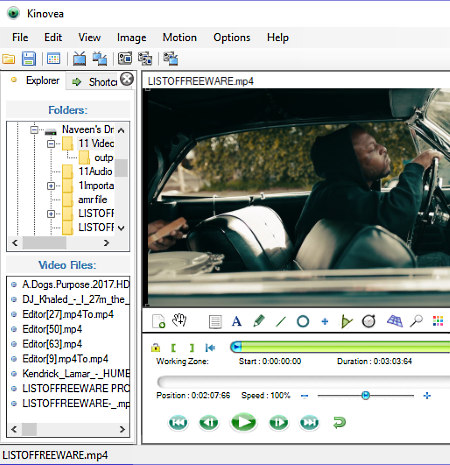Step forward one frame button
Viewport: 450px width, 465px height.
click(278, 422)
